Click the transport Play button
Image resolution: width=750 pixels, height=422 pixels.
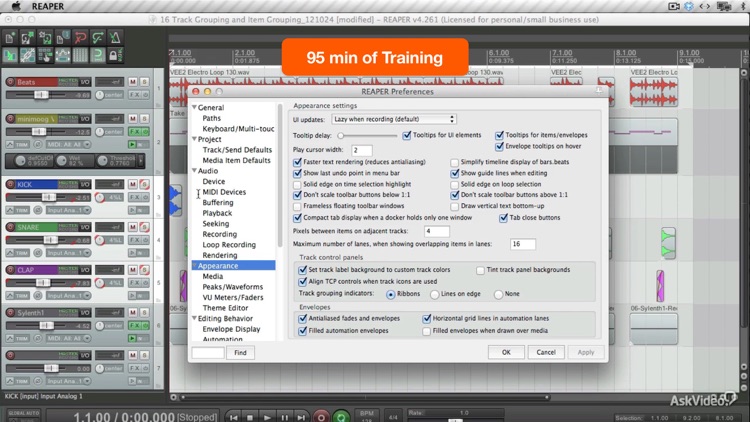[267, 417]
